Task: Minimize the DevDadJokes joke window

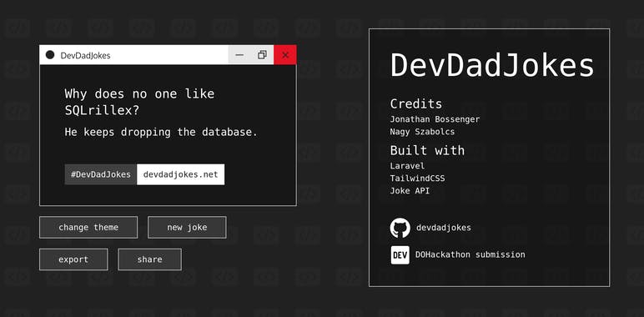Action: point(239,55)
